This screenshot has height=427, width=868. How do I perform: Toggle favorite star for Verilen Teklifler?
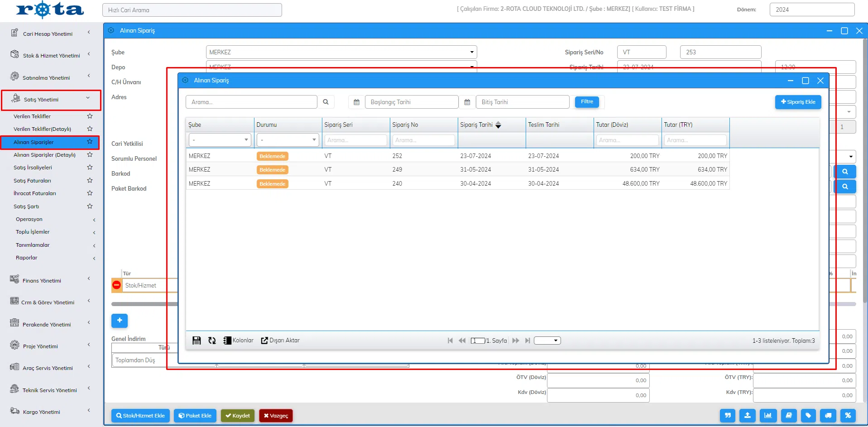(x=90, y=116)
